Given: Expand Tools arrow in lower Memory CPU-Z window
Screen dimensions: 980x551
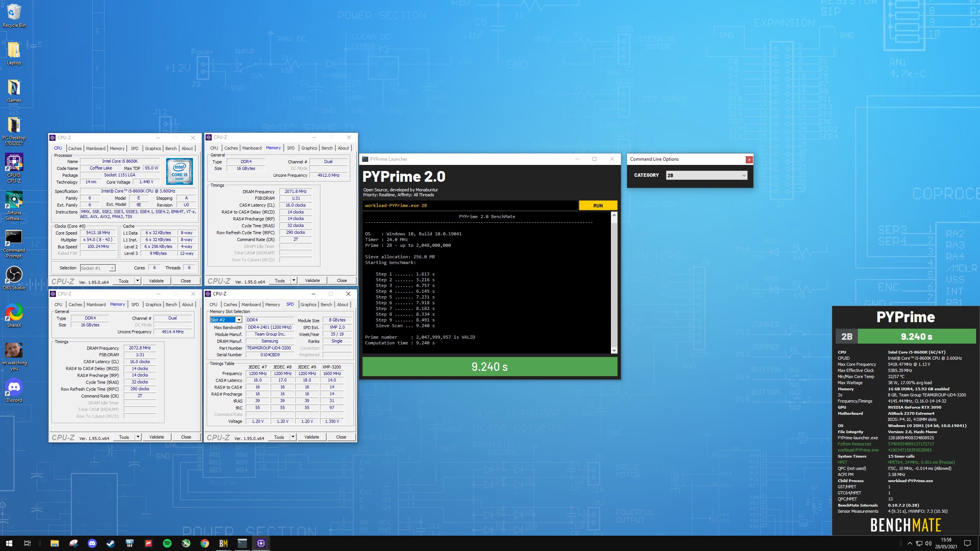Looking at the screenshot, I should [x=138, y=437].
